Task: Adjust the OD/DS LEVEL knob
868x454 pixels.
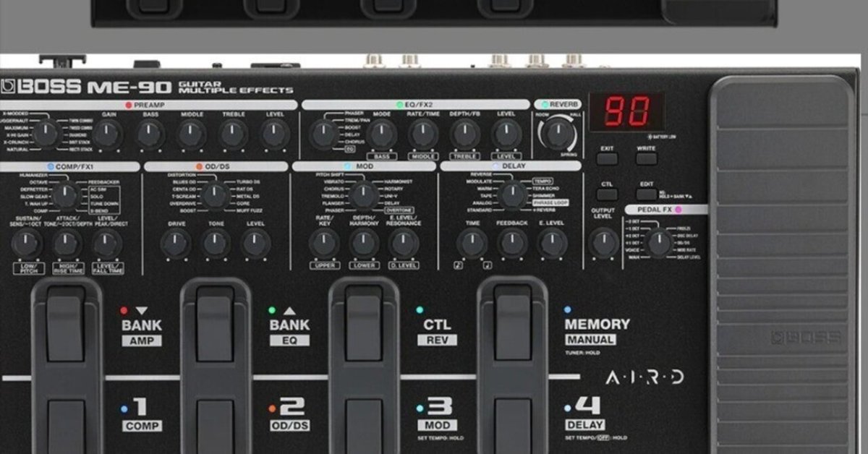Action: (x=256, y=244)
